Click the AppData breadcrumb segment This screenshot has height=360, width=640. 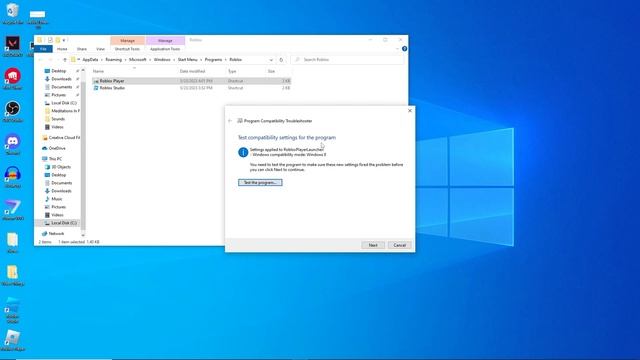coord(90,60)
